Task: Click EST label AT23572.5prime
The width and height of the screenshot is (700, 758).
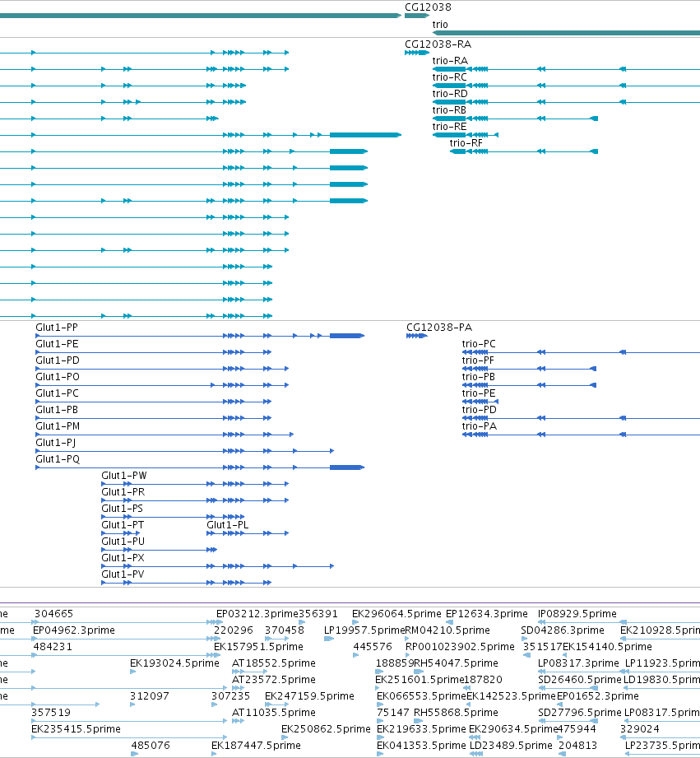Action: coord(273,679)
